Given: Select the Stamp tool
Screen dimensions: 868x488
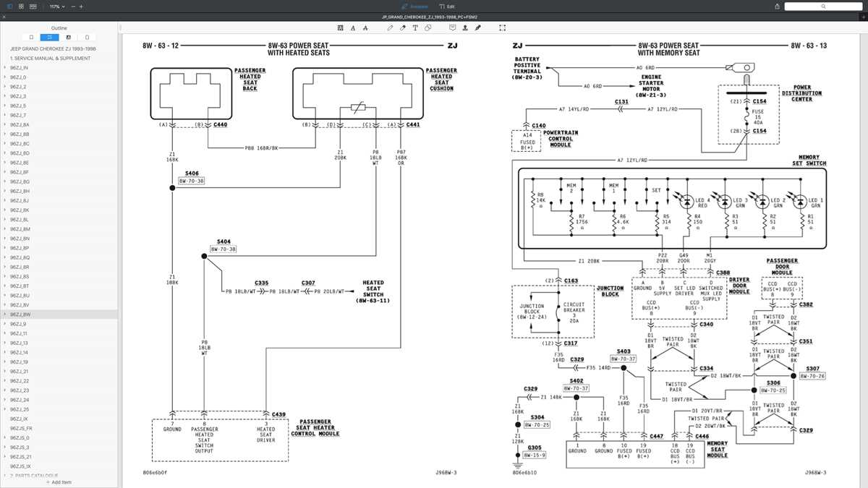Looking at the screenshot, I should (465, 27).
